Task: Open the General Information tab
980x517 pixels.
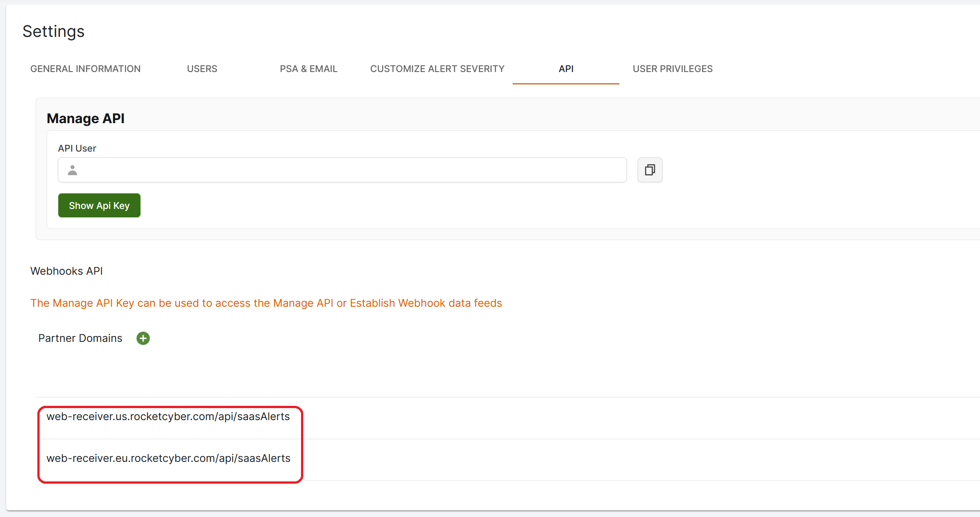Action: coord(85,69)
